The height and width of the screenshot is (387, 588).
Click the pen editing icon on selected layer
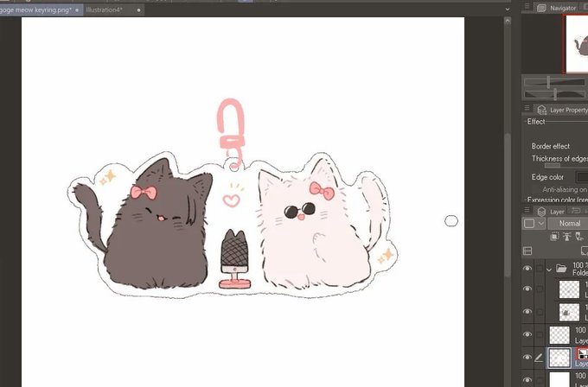pyautogui.click(x=539, y=358)
